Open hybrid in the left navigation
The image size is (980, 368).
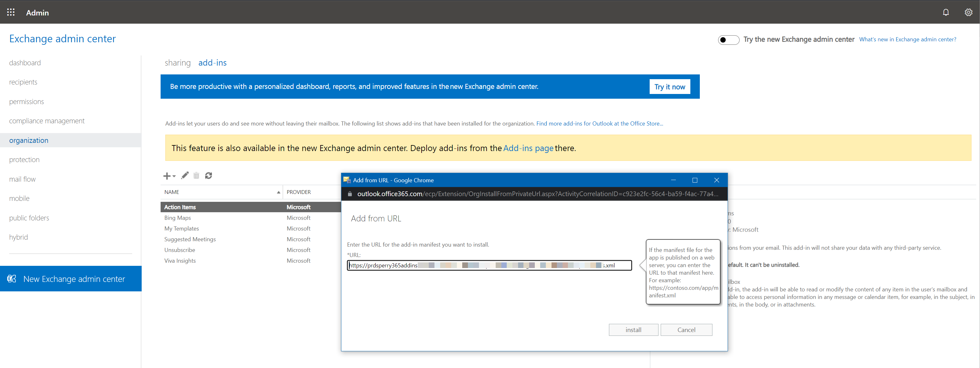click(19, 237)
